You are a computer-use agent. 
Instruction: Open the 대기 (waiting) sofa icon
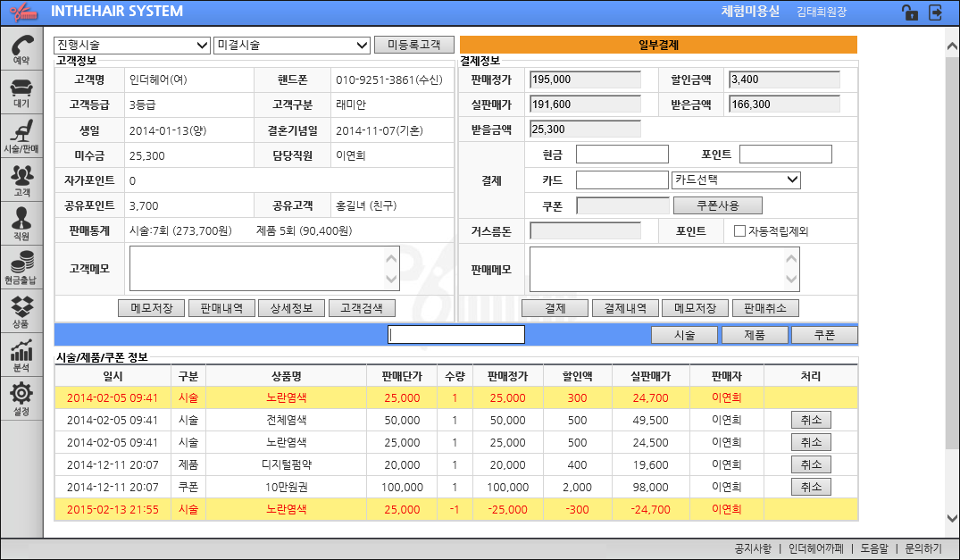click(21, 92)
